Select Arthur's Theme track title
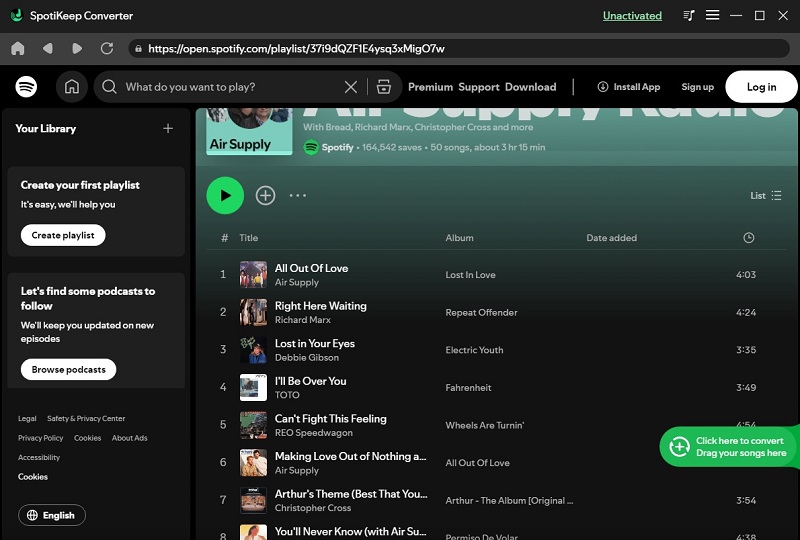This screenshot has height=540, width=800. pos(351,494)
